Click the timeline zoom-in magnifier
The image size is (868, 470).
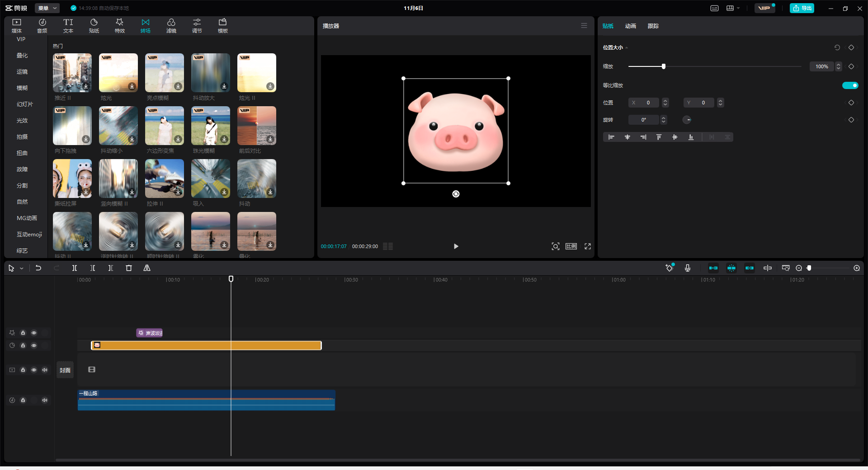857,268
